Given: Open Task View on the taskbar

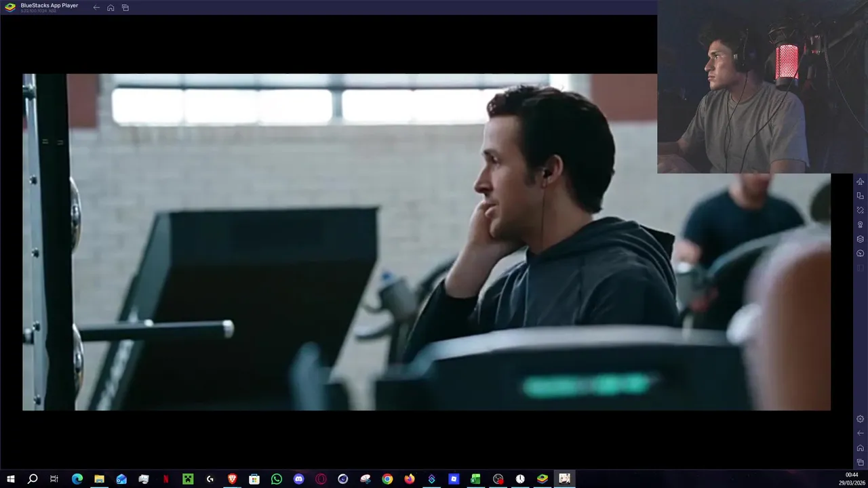Looking at the screenshot, I should pos(54,479).
